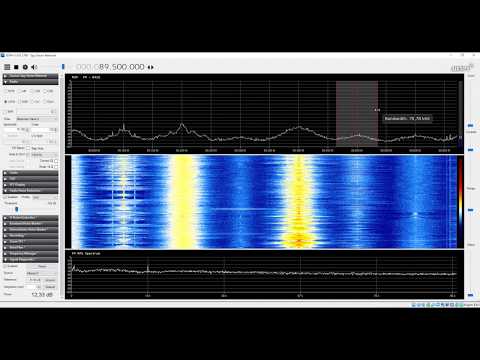This screenshot has width=480, height=360.
Task: Click the gray filter passband in spectrum
Action: 357,113
